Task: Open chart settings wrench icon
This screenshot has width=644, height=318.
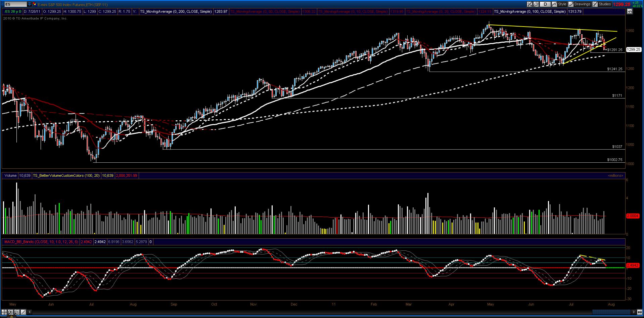Action: 536,4
